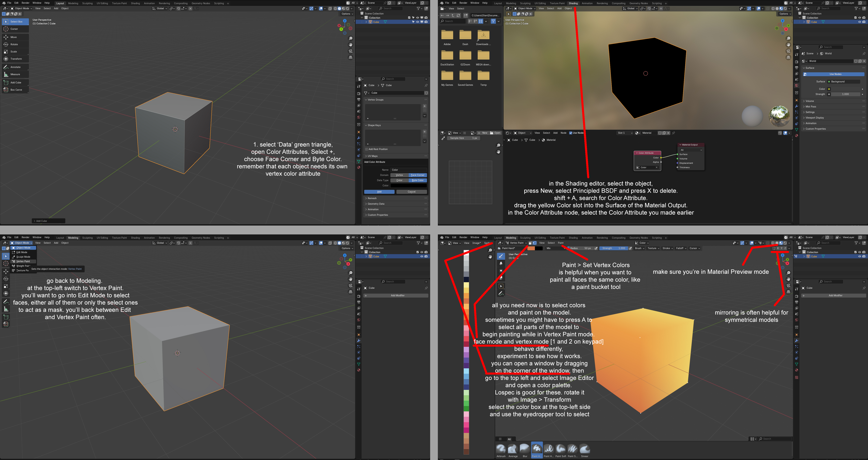Open Texture properties checker tab in bottom-right window
Viewport: 868px width, 460px height.
coord(797,377)
